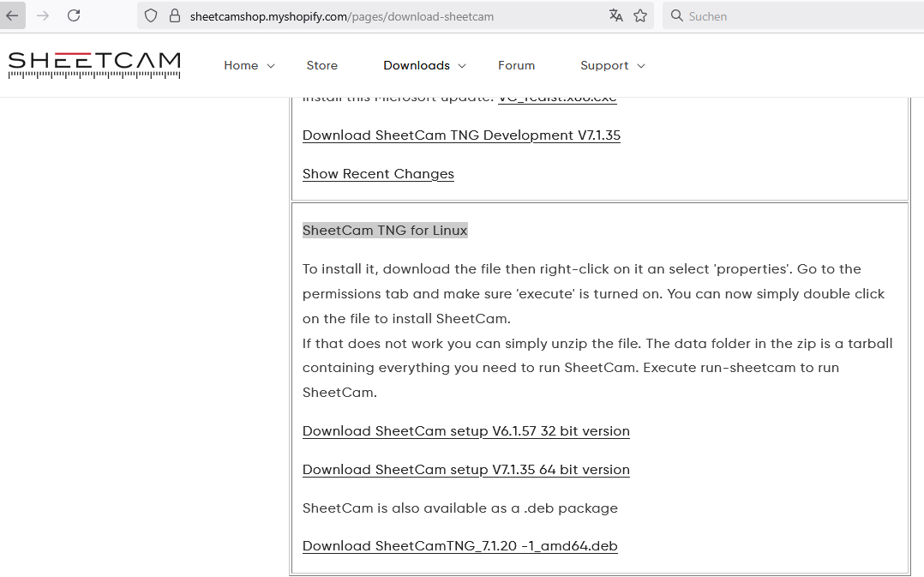Open the Downloads menu item
This screenshot has width=924, height=577.
click(x=417, y=65)
